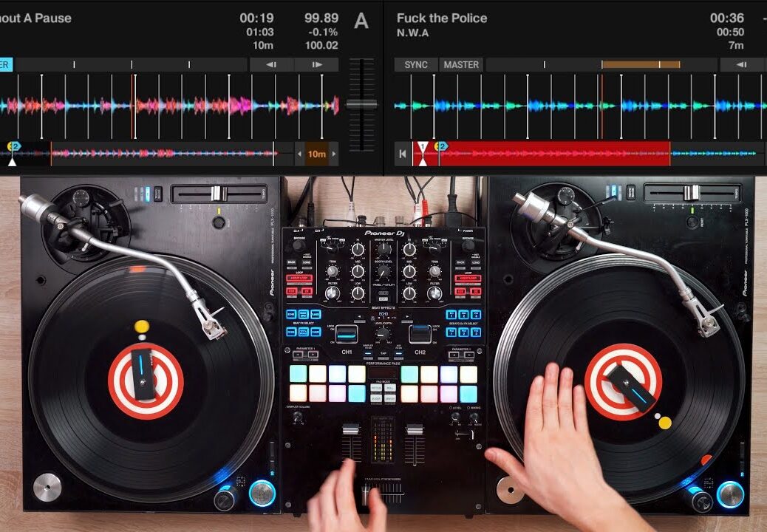767x532 pixels.
Task: Click the left BACK button on the mixer
Action: pos(292,262)
